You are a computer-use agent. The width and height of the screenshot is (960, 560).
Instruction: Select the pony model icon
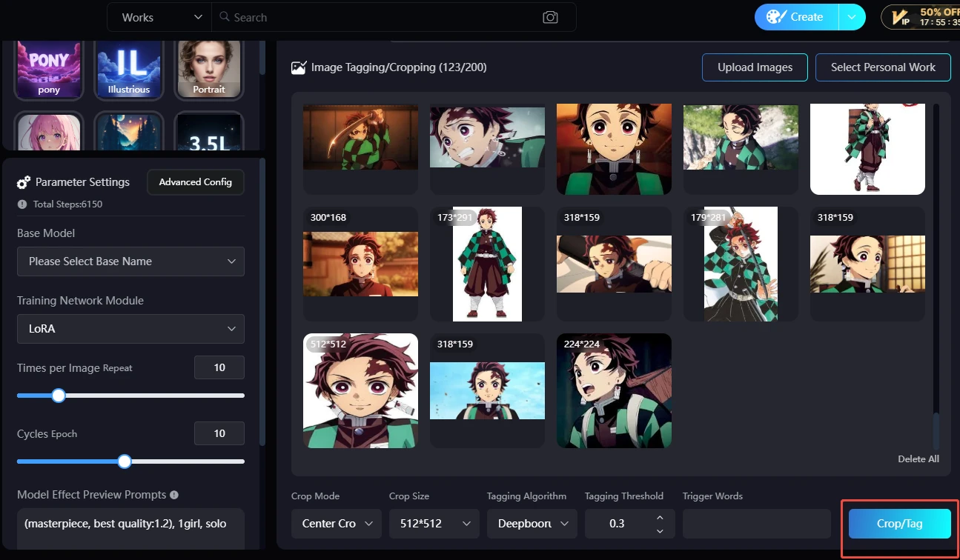(x=49, y=69)
